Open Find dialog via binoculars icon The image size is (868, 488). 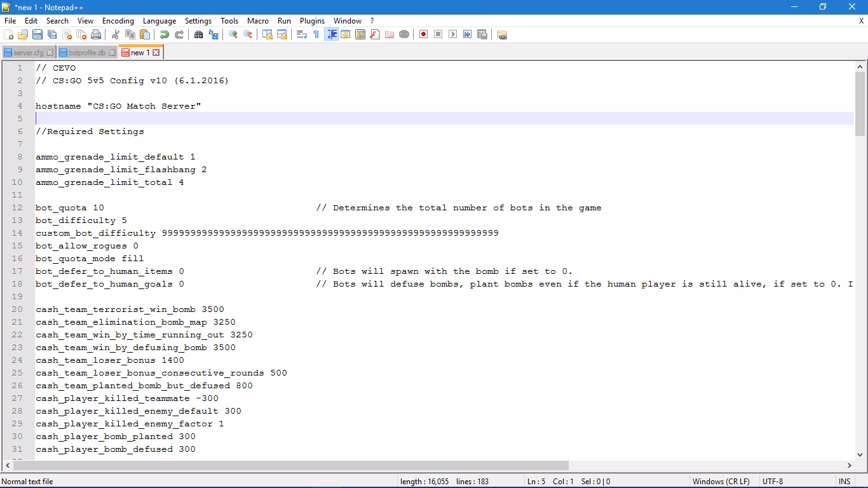point(199,34)
